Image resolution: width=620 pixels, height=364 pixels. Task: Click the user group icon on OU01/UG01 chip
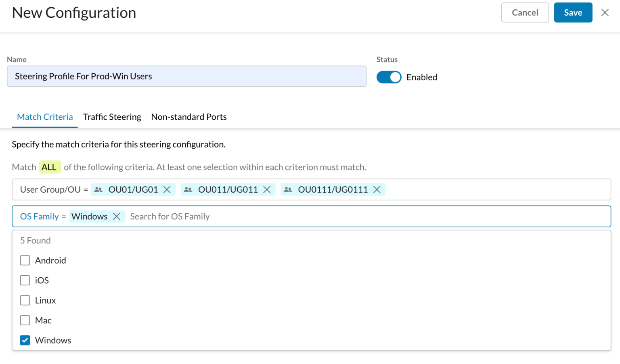(x=98, y=189)
